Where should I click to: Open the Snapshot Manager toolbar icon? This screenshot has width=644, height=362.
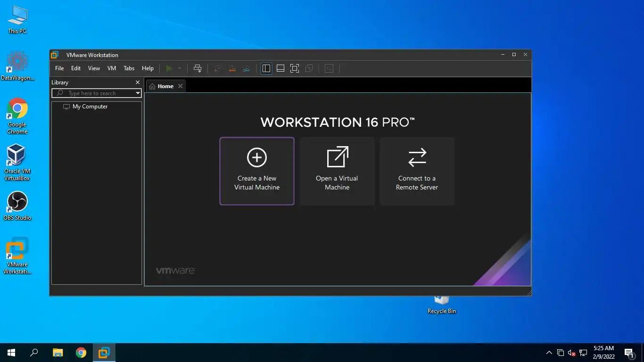pyautogui.click(x=246, y=68)
